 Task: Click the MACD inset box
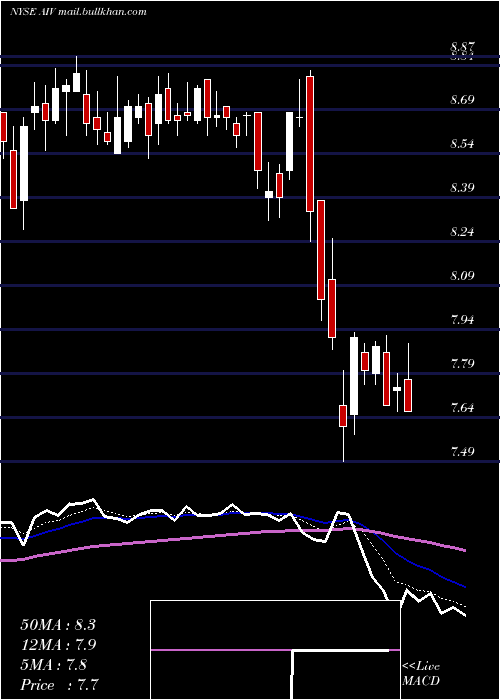point(275,650)
